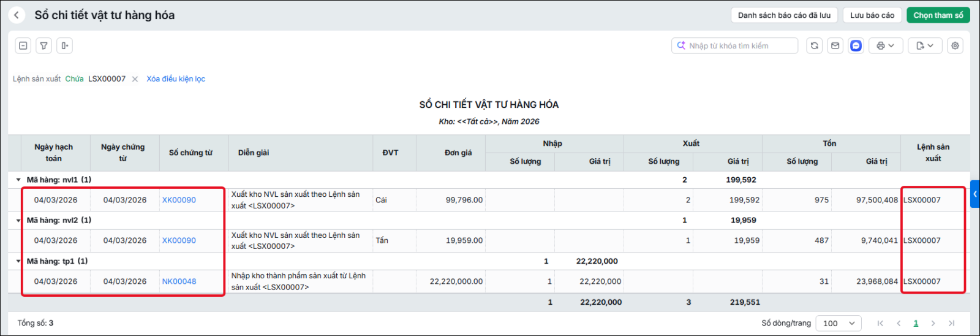Open voucher NK00048 link
Viewport: 980px width, 336px height.
(179, 281)
